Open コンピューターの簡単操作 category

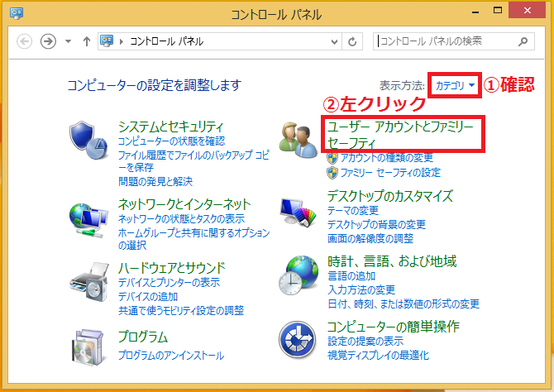tap(394, 327)
